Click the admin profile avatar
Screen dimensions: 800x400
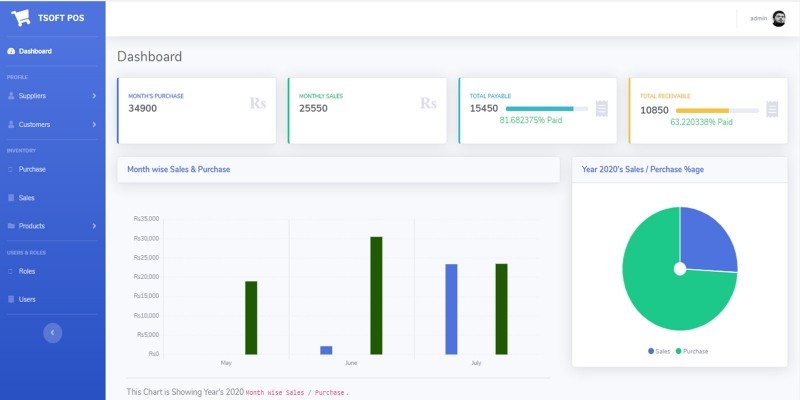pos(778,18)
